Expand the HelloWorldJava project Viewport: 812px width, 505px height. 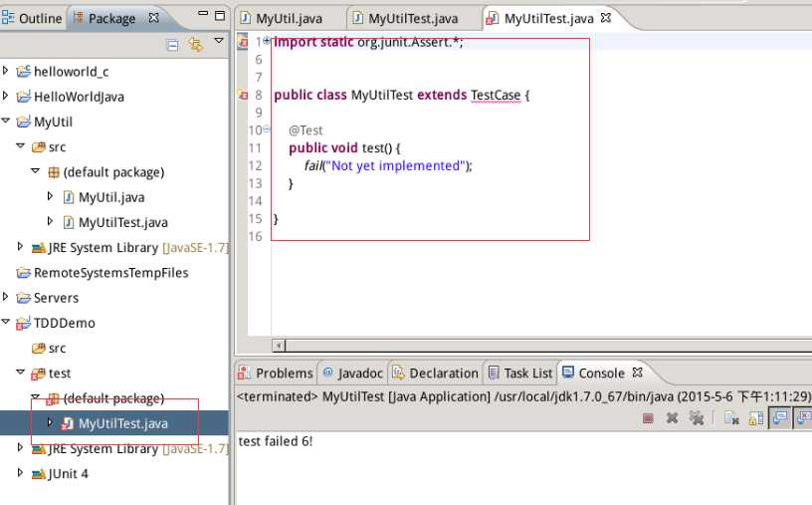click(x=6, y=96)
